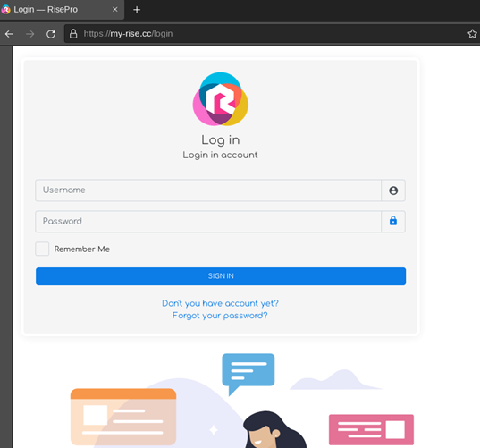Click the browser forward arrow
480x448 pixels.
click(x=30, y=34)
